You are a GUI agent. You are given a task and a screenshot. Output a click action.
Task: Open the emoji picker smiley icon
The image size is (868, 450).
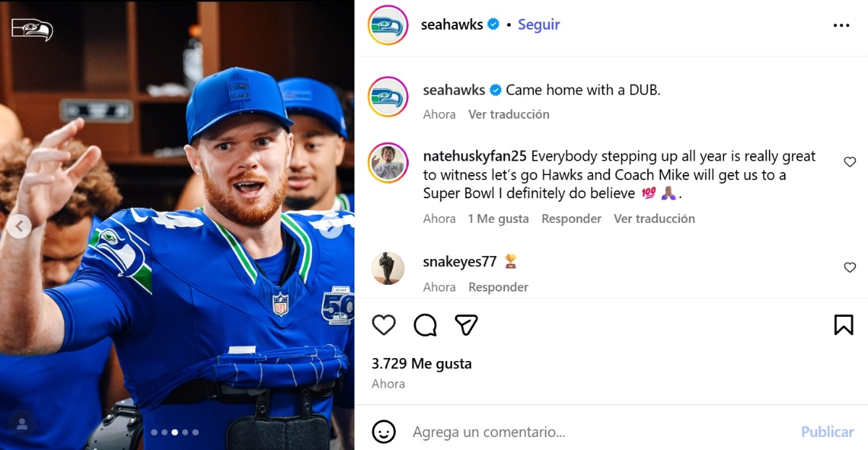coord(384,432)
